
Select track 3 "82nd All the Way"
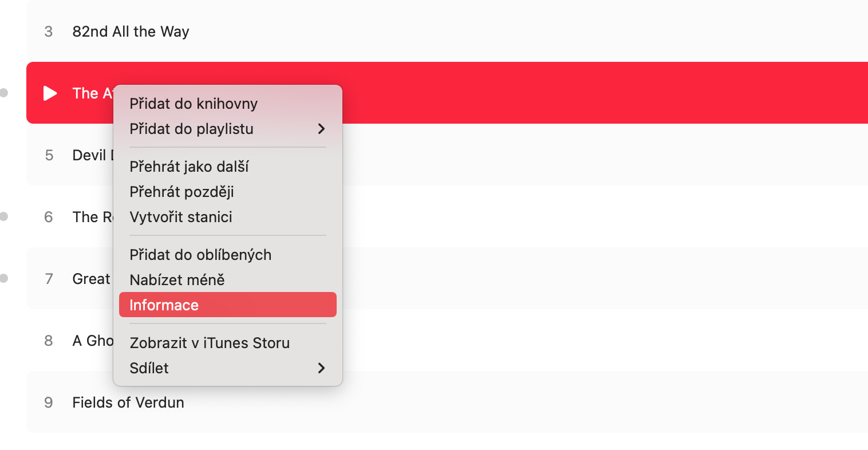click(131, 31)
